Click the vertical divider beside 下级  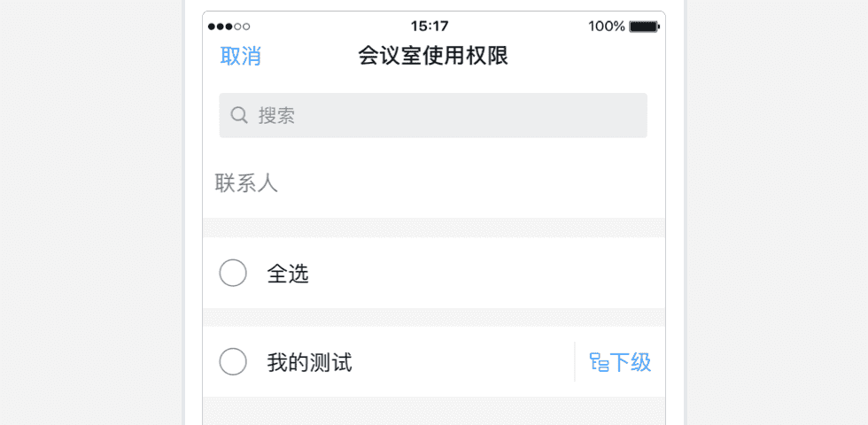pyautogui.click(x=575, y=361)
